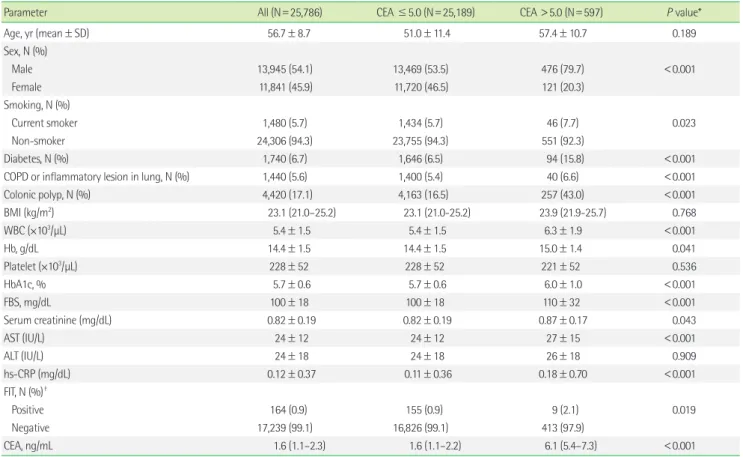The height and width of the screenshot is (457, 743).
Task: Click the 'ALT (IU/L)' row label
Action: pyautogui.click(x=23, y=356)
